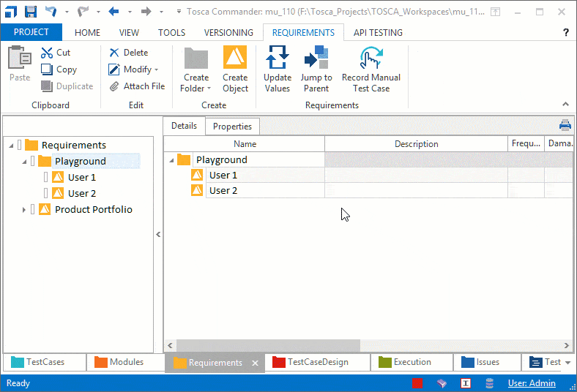Switch to the Properties tab

(232, 127)
